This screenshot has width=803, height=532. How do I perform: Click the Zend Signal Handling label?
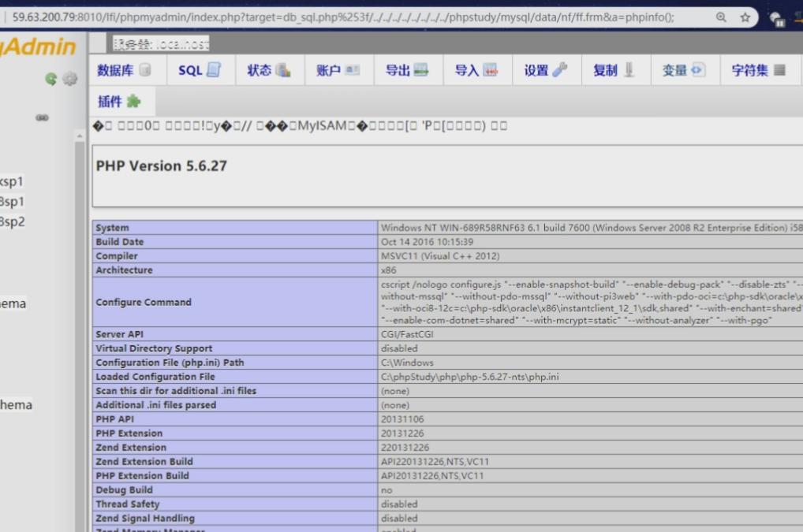coord(145,518)
